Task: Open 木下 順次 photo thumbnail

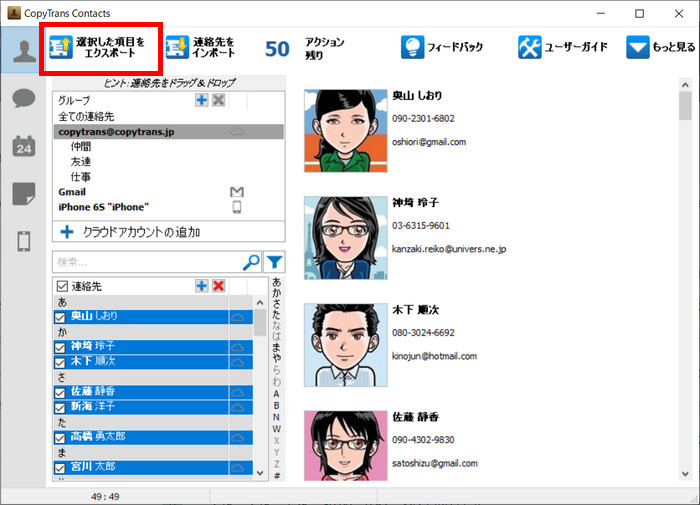Action: [346, 345]
